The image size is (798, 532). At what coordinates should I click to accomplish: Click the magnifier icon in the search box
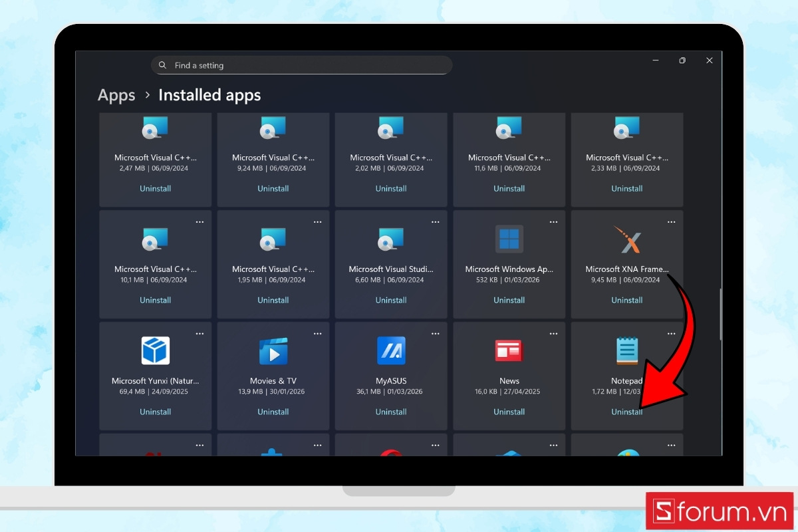coord(163,65)
